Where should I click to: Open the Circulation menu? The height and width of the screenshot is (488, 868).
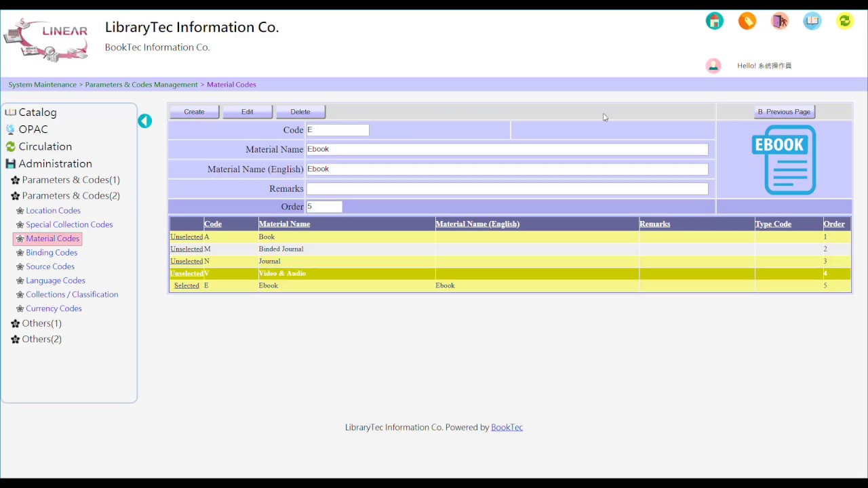click(45, 146)
